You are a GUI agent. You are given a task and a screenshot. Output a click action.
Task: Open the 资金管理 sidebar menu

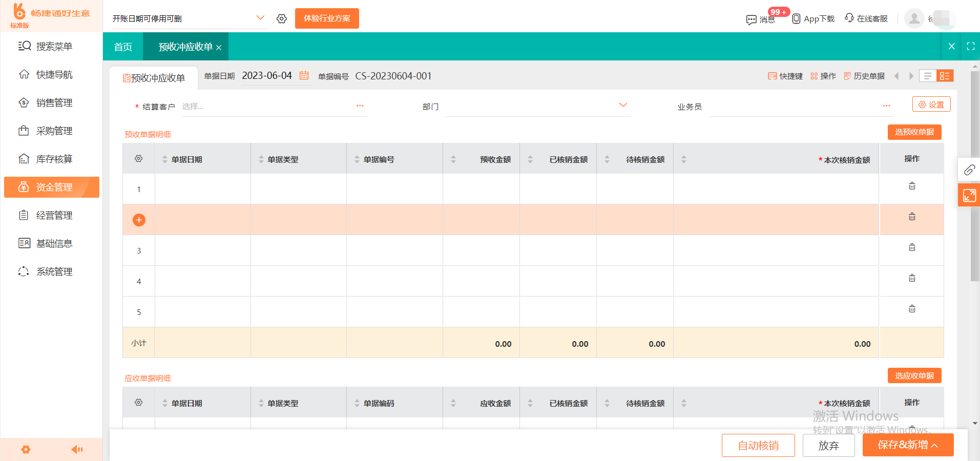point(51,187)
